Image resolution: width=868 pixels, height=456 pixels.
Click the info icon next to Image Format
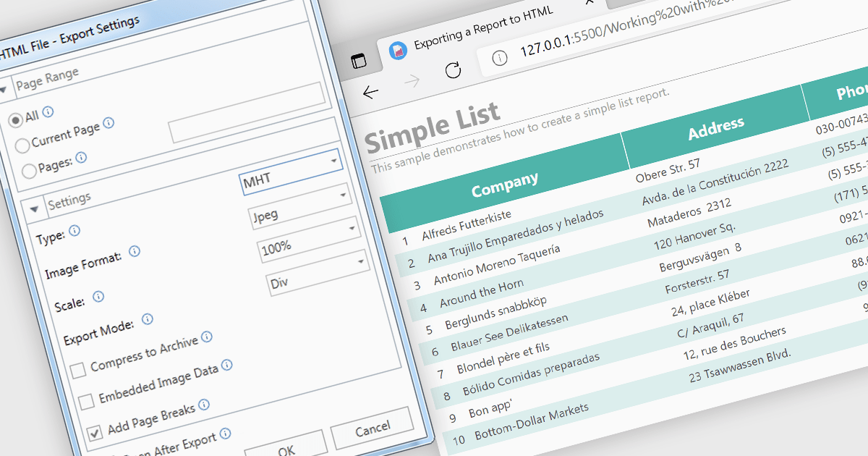click(x=134, y=252)
